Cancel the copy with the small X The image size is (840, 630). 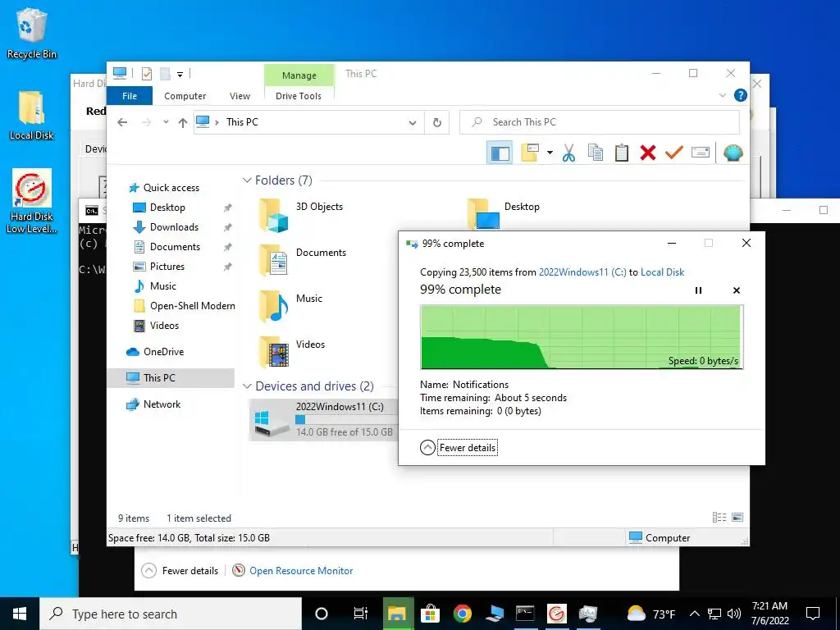click(737, 290)
